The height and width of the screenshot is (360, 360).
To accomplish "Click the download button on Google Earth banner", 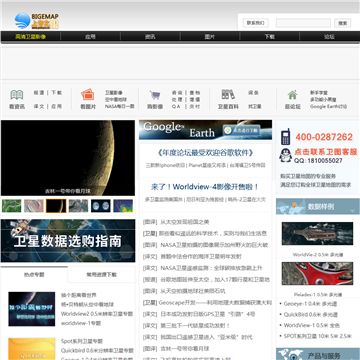I will 242,130.
